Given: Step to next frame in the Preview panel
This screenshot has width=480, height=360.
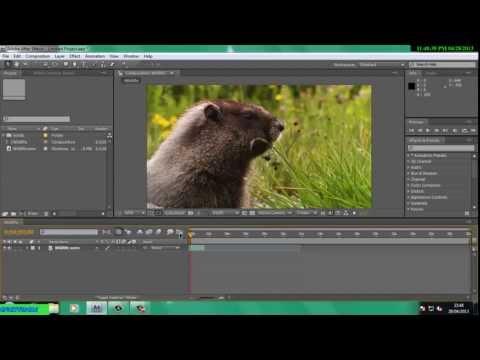Looking at the screenshot, I should 437,131.
